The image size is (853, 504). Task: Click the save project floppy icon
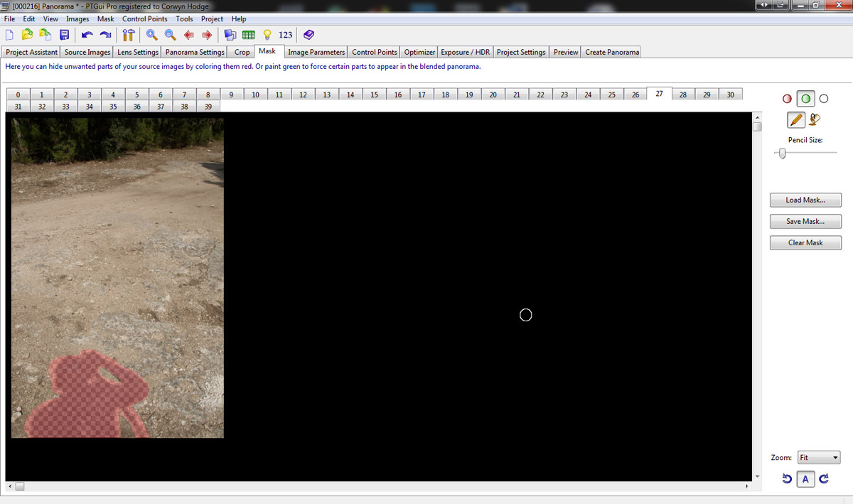click(64, 35)
